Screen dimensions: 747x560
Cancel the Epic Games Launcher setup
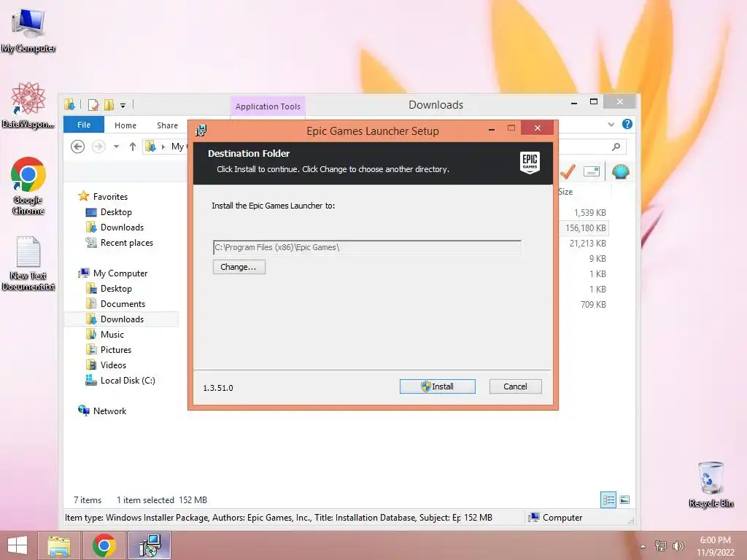[x=515, y=386]
